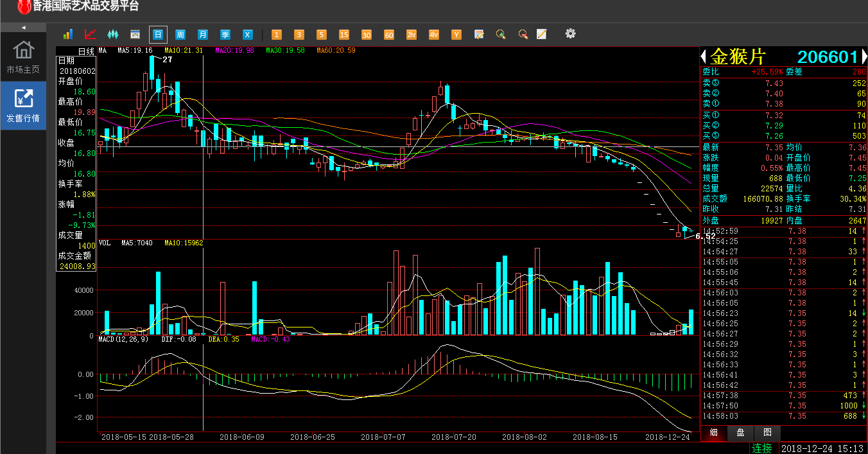Click the 卖② price 7.40
Screen dimensions: 868x454
[x=774, y=94]
